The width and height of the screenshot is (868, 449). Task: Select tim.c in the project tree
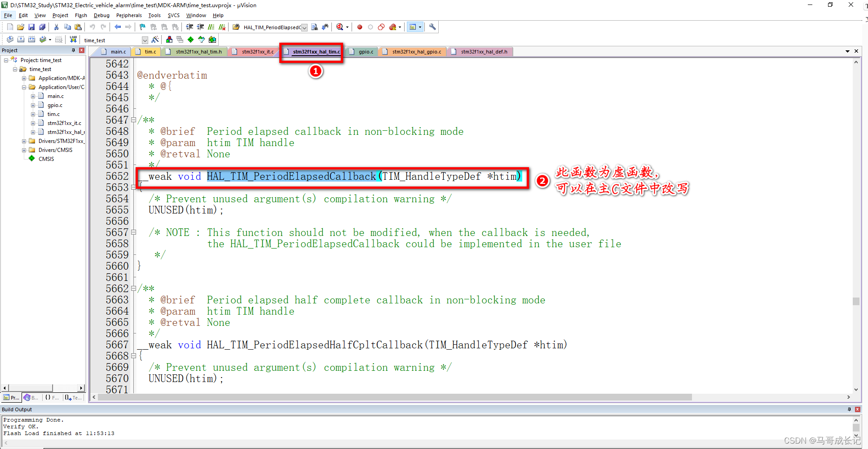(x=53, y=114)
